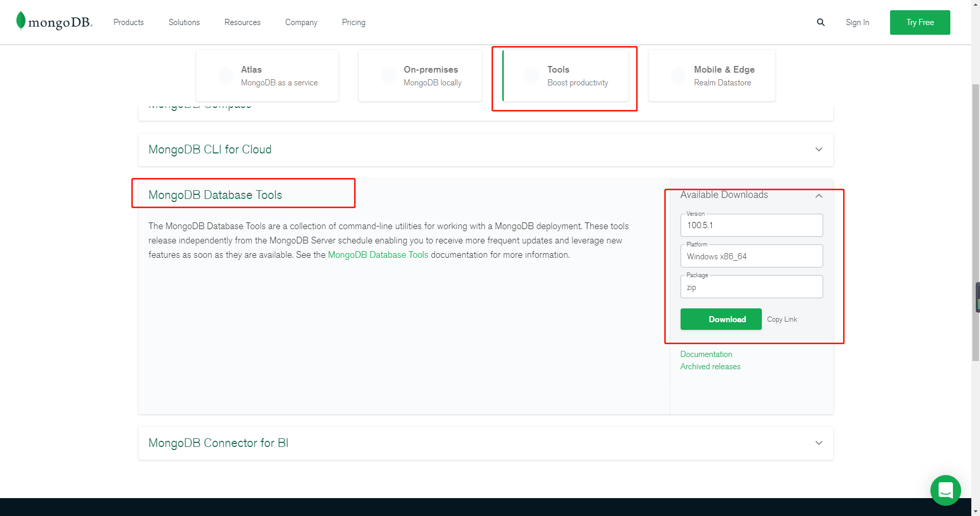Click the scrollbar up arrow
The image size is (980, 516).
coord(975,4)
